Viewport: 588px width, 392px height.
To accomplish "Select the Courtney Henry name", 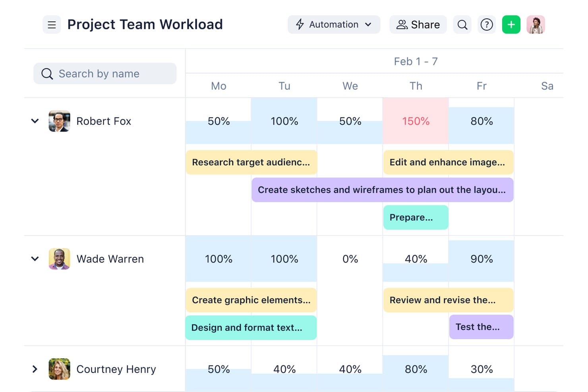I will coord(116,369).
